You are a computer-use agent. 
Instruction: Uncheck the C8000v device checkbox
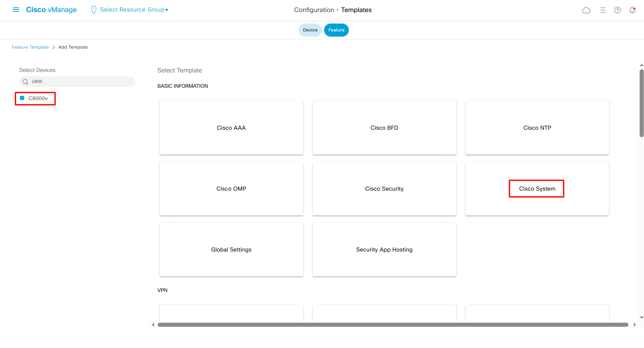pyautogui.click(x=22, y=98)
